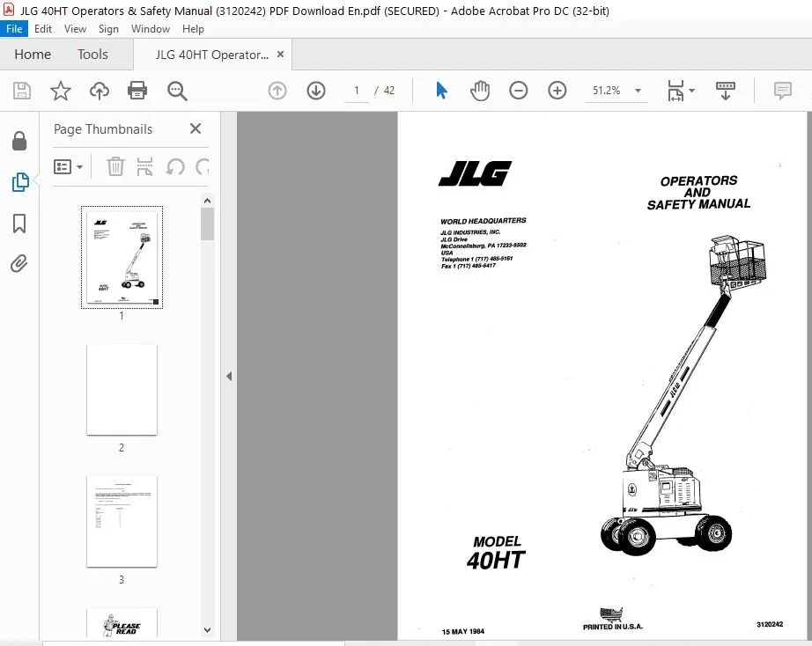
Task: Activate the Hand pan tool
Action: click(x=480, y=91)
